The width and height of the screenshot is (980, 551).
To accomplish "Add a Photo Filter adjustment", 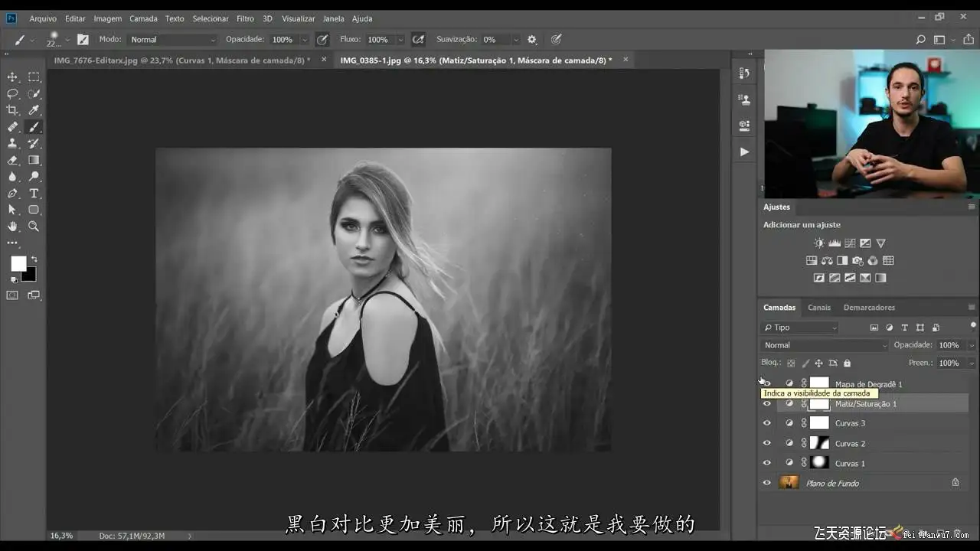I will click(857, 260).
